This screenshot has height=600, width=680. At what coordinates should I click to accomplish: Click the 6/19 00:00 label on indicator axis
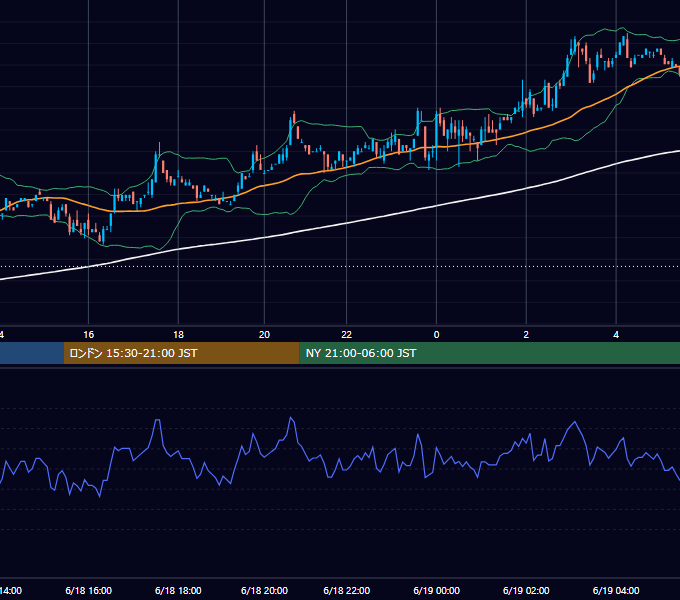pos(436,590)
